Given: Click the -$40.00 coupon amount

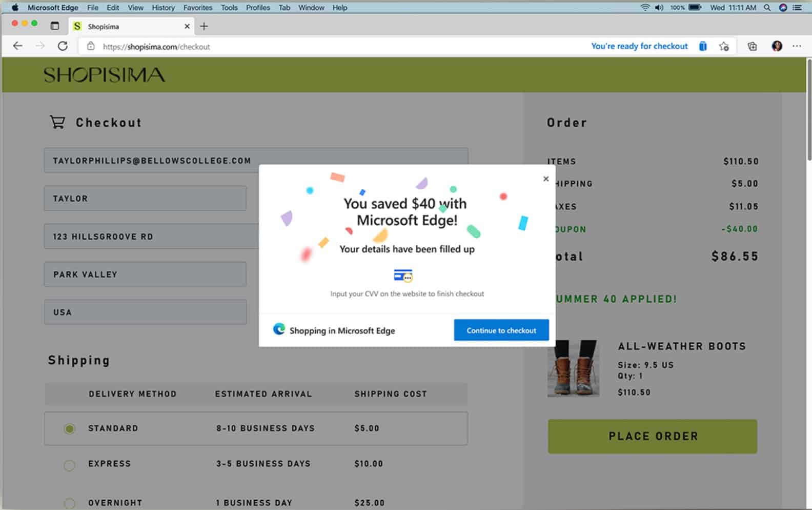Looking at the screenshot, I should (739, 229).
